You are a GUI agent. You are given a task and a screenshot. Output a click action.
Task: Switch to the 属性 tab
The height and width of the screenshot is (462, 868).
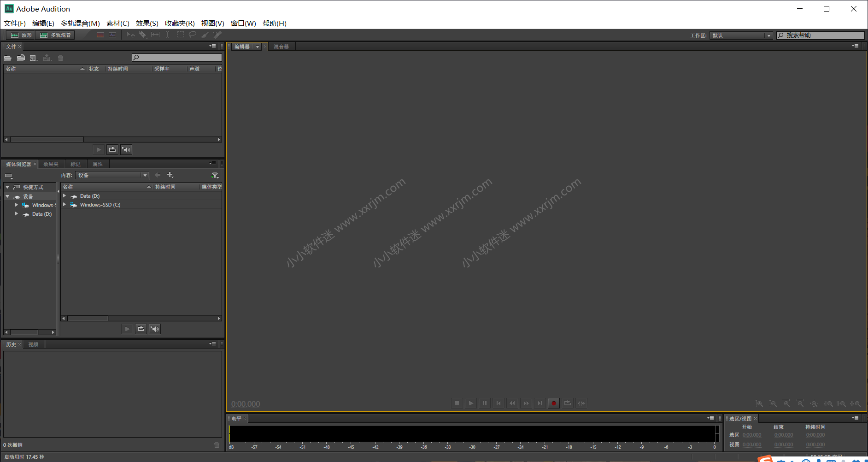point(98,164)
